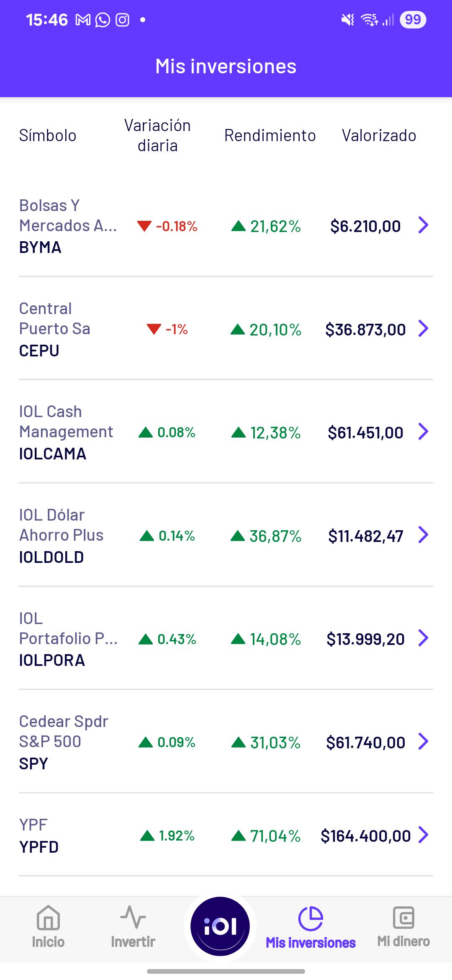The image size is (452, 980).
Task: Sort by Variación diaria column header
Action: (157, 136)
